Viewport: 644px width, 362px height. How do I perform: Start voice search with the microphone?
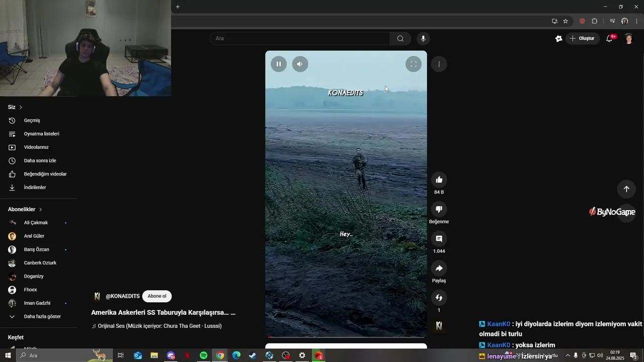(423, 38)
